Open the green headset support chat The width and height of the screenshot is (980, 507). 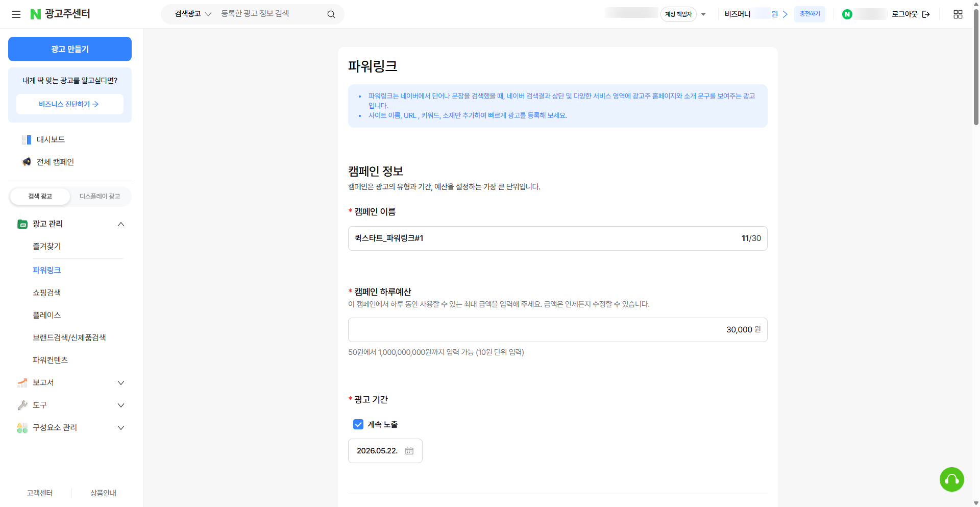pos(952,479)
